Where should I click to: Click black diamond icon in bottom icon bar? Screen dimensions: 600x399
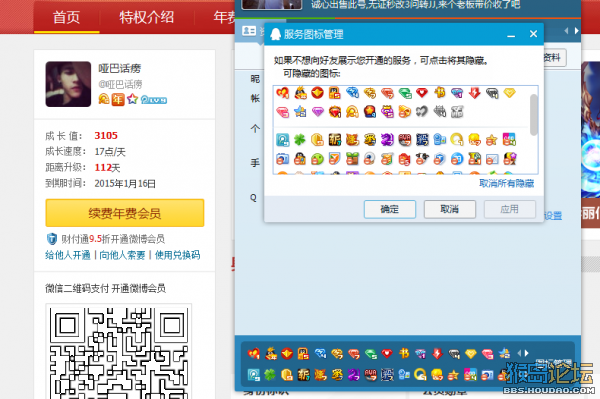(x=454, y=354)
